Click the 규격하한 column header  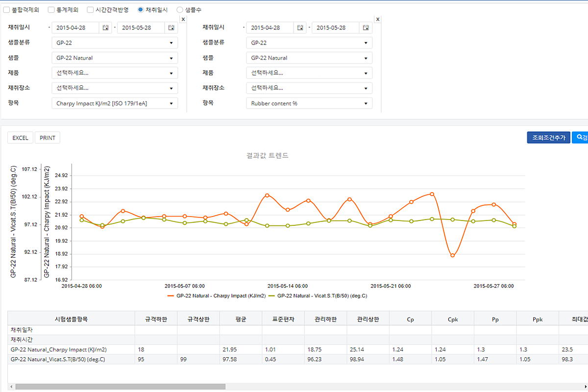156,318
